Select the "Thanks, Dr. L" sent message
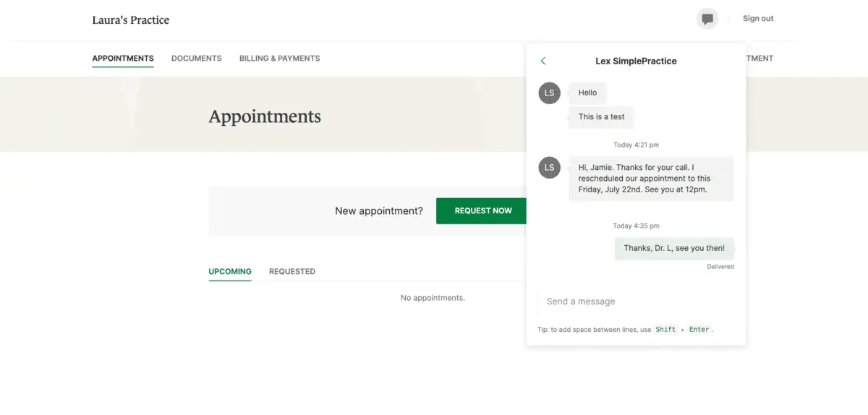 click(x=674, y=249)
